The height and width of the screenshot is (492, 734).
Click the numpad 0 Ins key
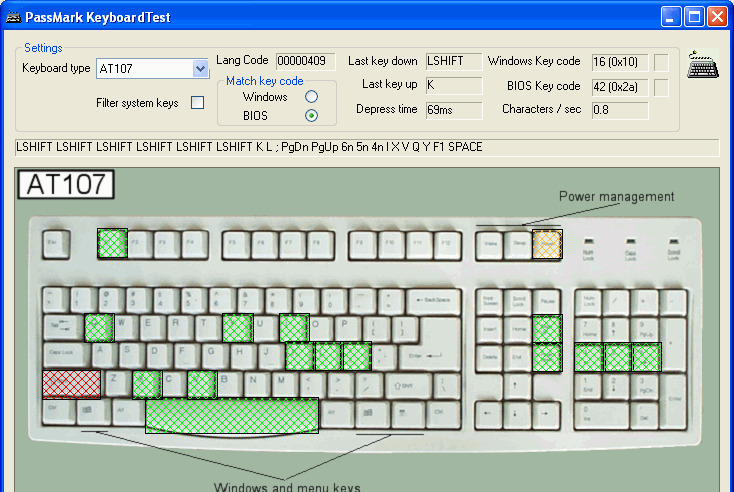(x=603, y=415)
